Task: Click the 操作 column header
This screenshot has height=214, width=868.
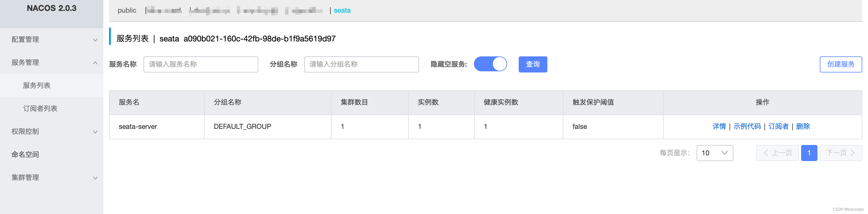Action: [x=762, y=102]
